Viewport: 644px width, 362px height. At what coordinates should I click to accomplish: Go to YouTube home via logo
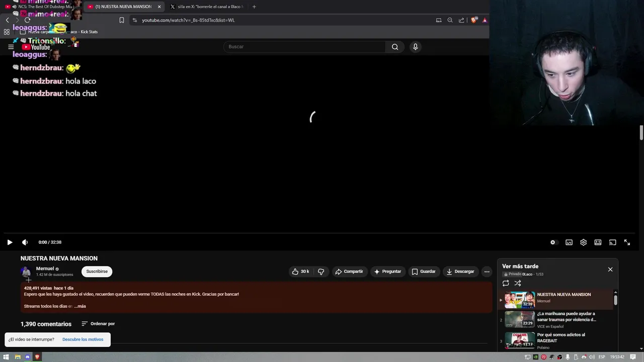click(36, 47)
